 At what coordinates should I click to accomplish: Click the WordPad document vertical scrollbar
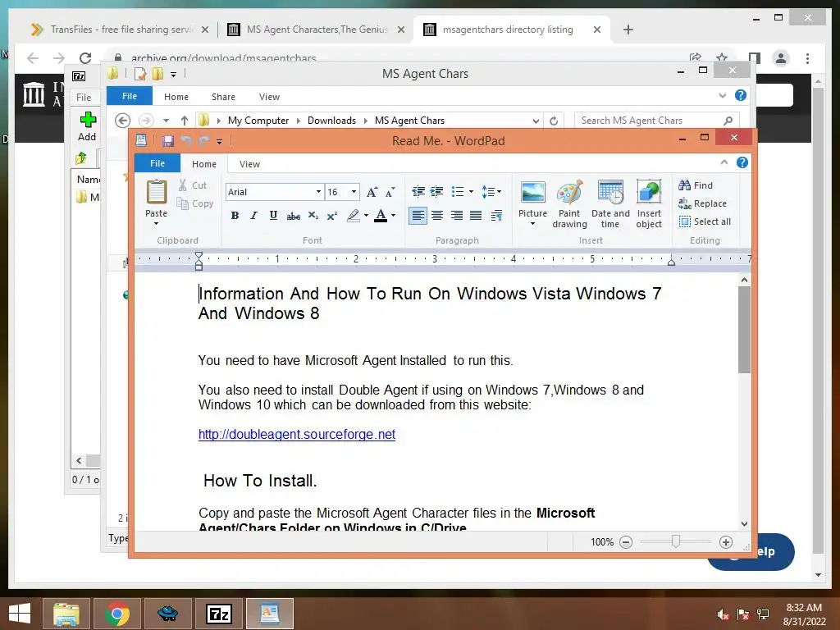(744, 330)
